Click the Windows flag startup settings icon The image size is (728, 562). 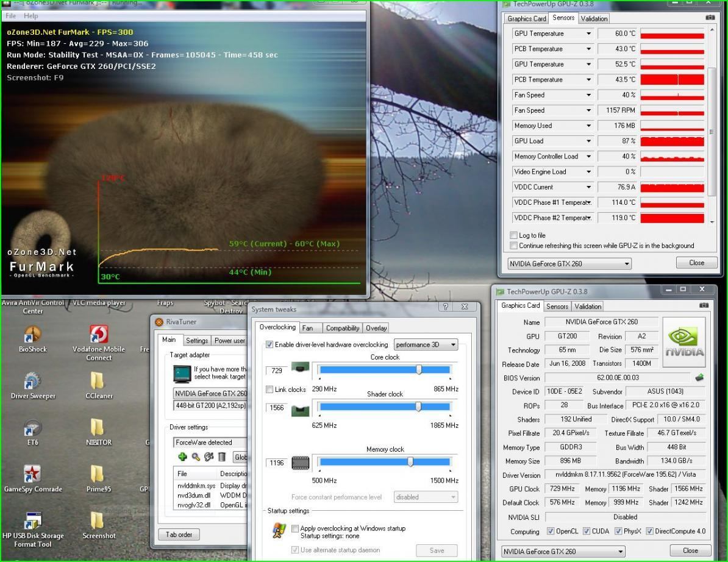pyautogui.click(x=279, y=531)
